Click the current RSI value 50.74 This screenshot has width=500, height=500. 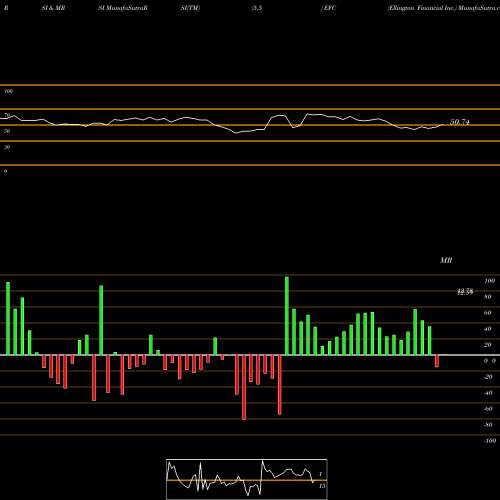click(460, 122)
